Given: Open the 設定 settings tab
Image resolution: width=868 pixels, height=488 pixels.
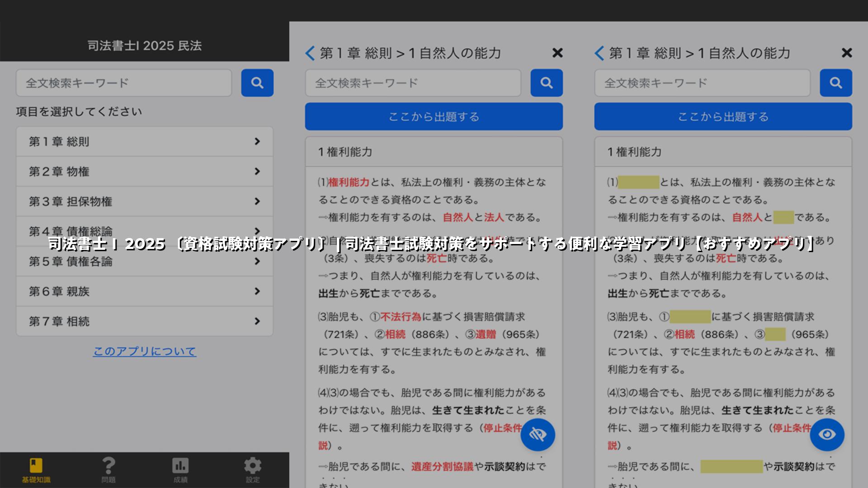Looking at the screenshot, I should pos(253,470).
